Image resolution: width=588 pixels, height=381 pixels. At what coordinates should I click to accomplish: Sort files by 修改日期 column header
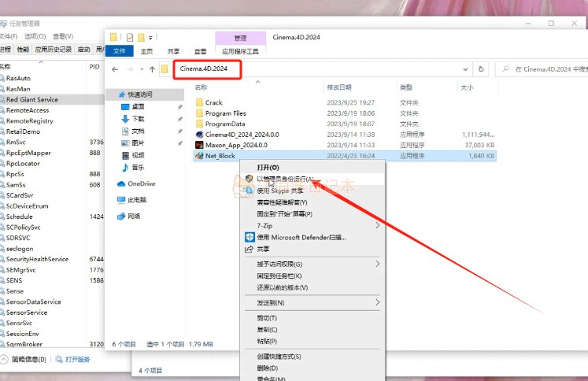339,87
